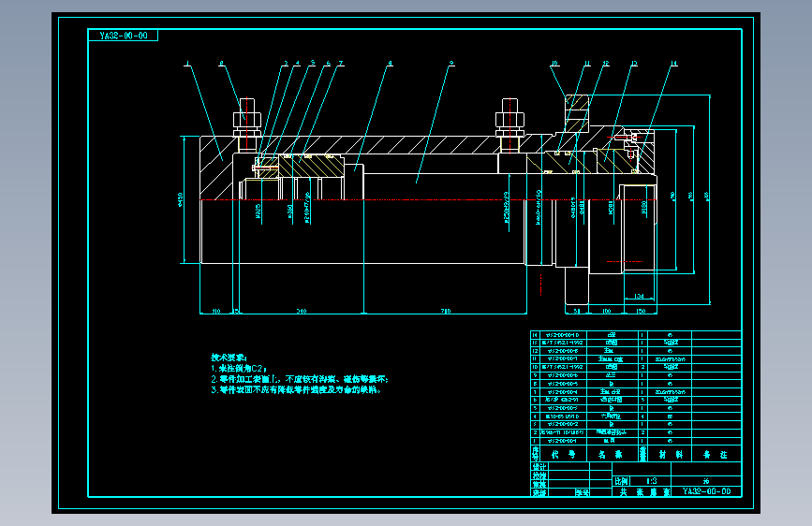Select part balloon number 9
This screenshot has height=526, width=812.
tap(451, 63)
